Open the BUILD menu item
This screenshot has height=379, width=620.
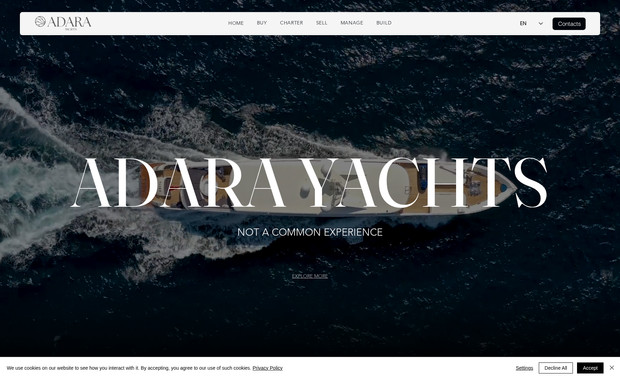pyautogui.click(x=384, y=23)
